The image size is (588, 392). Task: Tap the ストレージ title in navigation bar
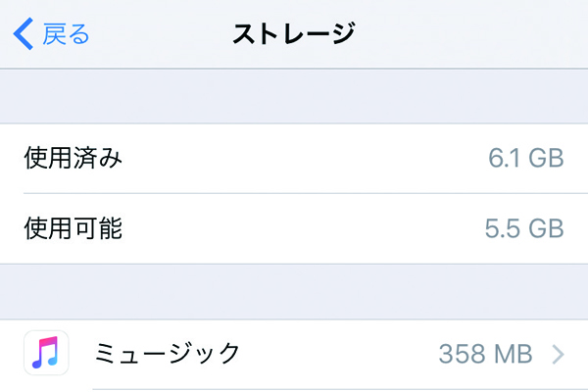tap(293, 34)
